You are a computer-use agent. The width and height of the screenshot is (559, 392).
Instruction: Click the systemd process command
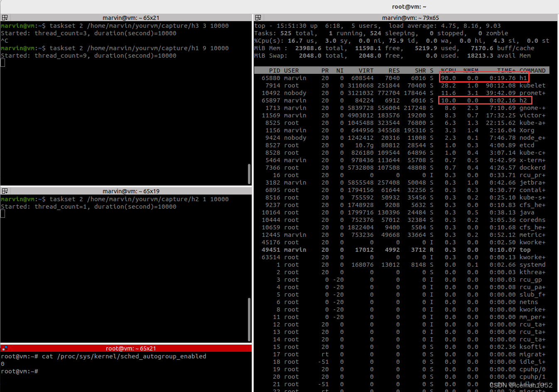tap(532, 265)
